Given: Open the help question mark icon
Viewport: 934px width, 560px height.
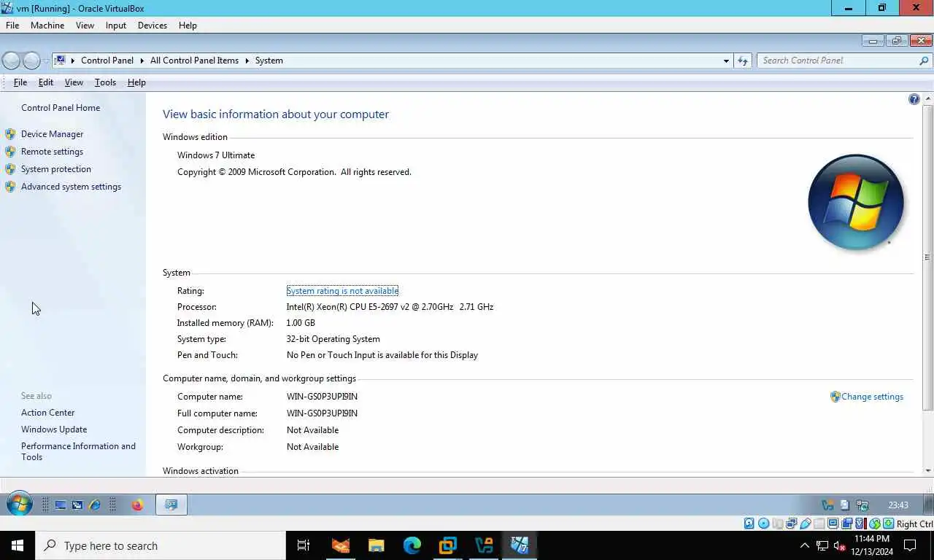Looking at the screenshot, I should point(914,99).
